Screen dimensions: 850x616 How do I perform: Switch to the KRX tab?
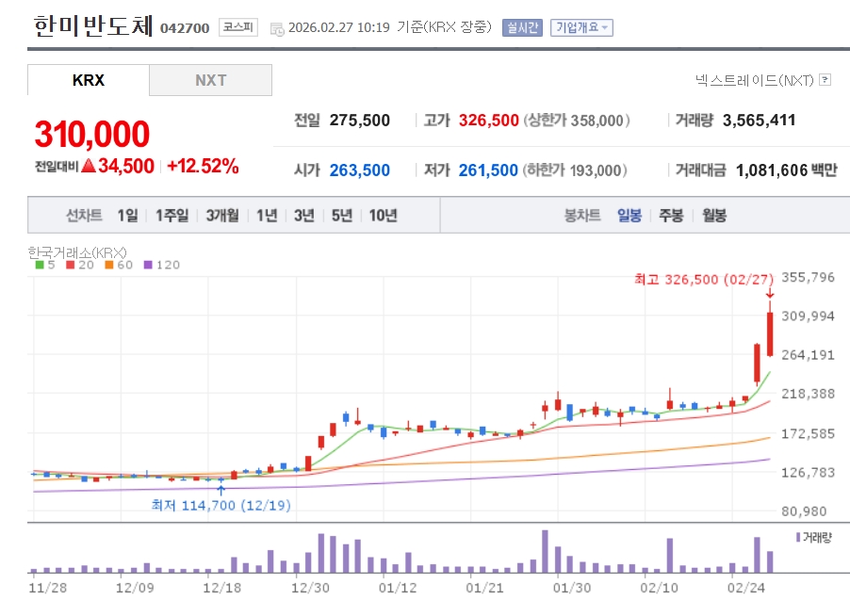click(89, 80)
